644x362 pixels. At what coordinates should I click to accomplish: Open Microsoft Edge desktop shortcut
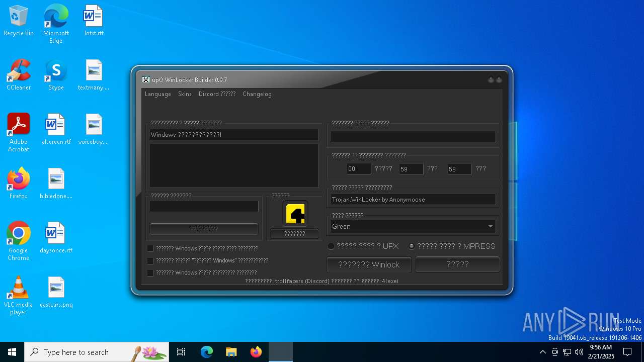pyautogui.click(x=56, y=24)
